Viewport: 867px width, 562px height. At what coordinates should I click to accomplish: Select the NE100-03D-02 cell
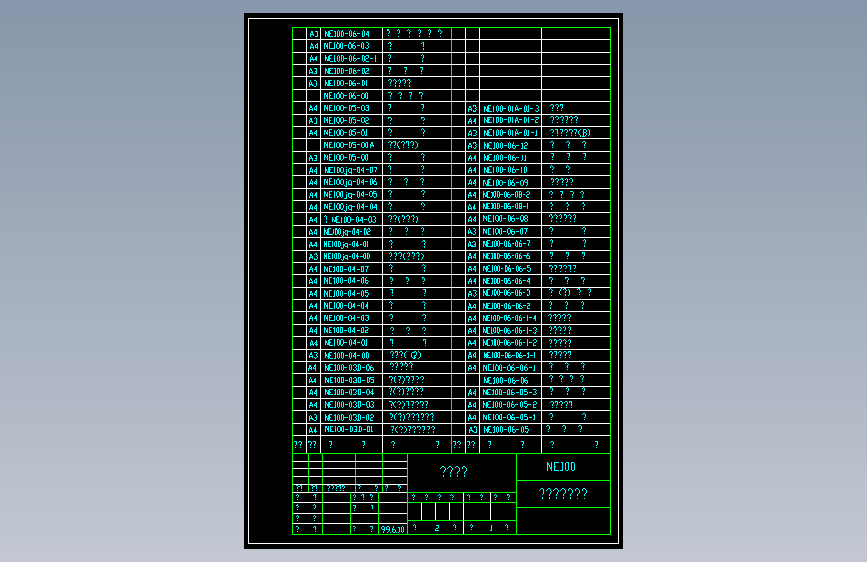(x=352, y=417)
